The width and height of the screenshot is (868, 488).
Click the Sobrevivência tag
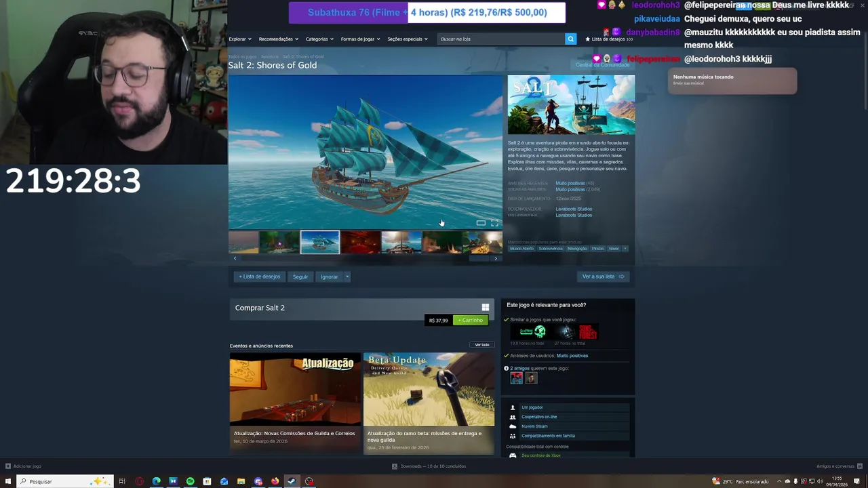coord(551,249)
